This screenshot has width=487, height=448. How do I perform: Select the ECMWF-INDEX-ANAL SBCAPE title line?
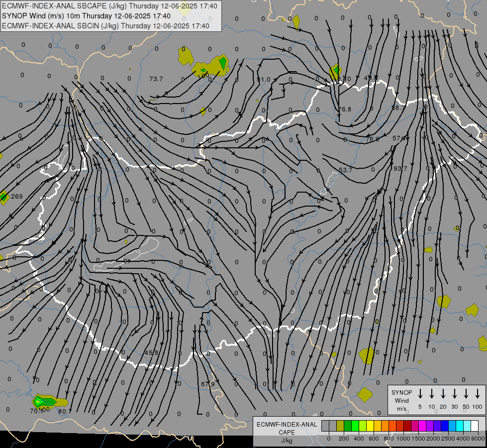click(x=109, y=6)
